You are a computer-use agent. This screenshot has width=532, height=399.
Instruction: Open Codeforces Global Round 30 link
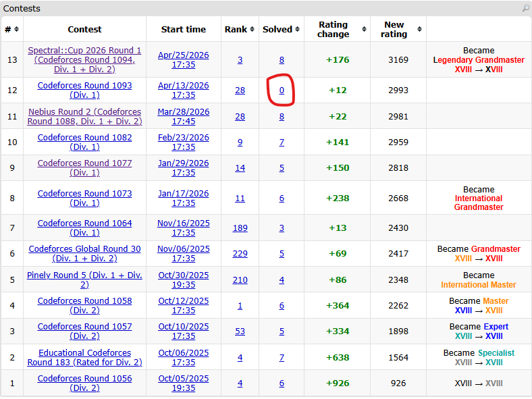coord(84,254)
